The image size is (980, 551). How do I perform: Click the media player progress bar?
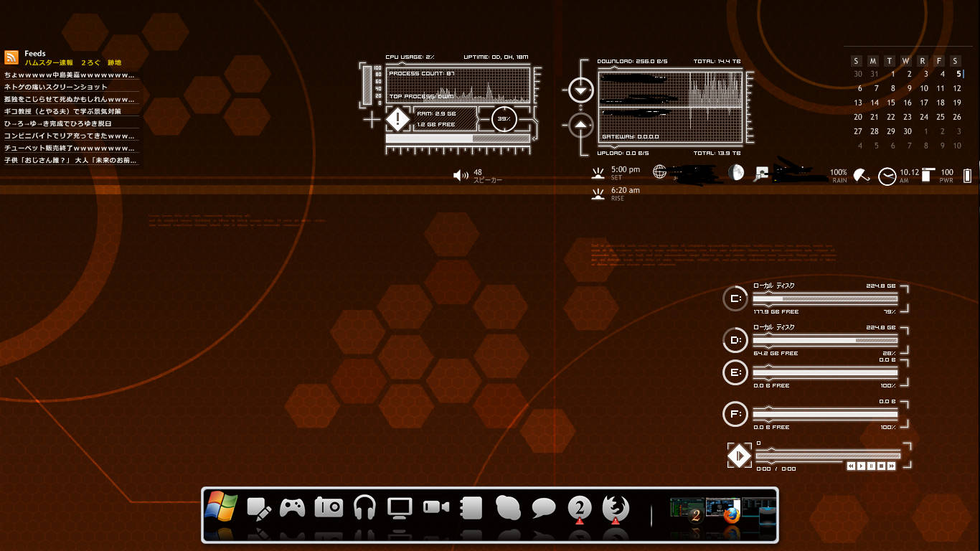[x=828, y=455]
